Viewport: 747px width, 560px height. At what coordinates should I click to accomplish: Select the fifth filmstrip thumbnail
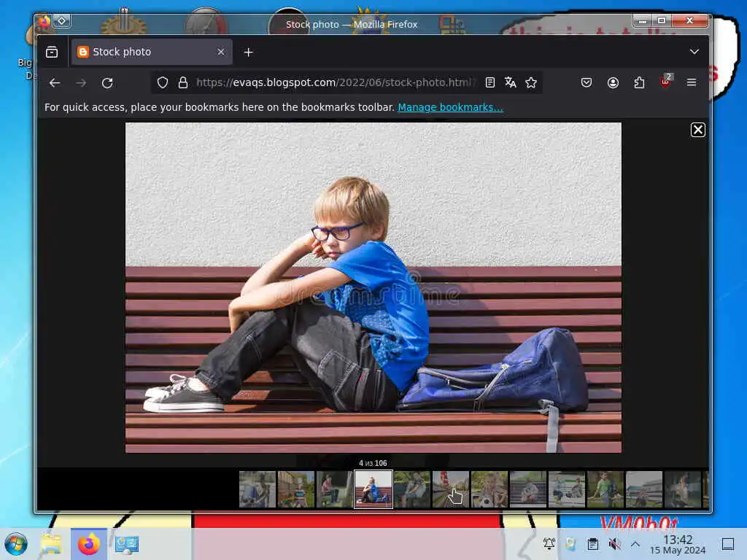(412, 489)
